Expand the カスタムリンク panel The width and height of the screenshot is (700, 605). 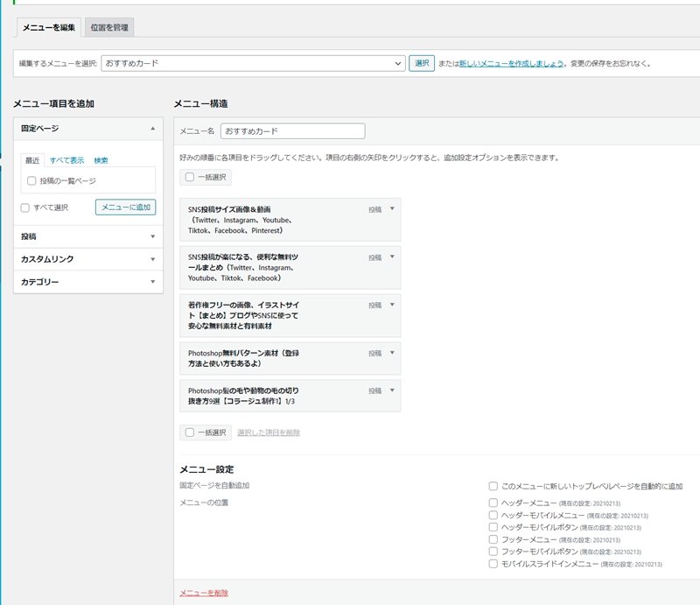point(153,259)
